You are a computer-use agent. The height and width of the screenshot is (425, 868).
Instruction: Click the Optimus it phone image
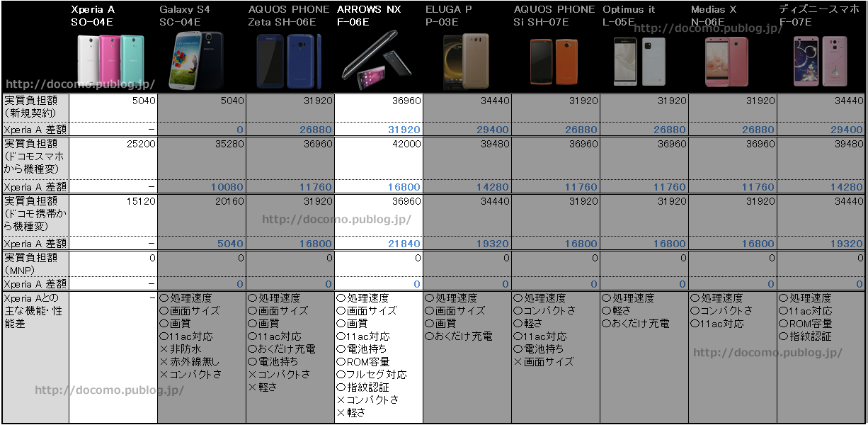[x=641, y=62]
